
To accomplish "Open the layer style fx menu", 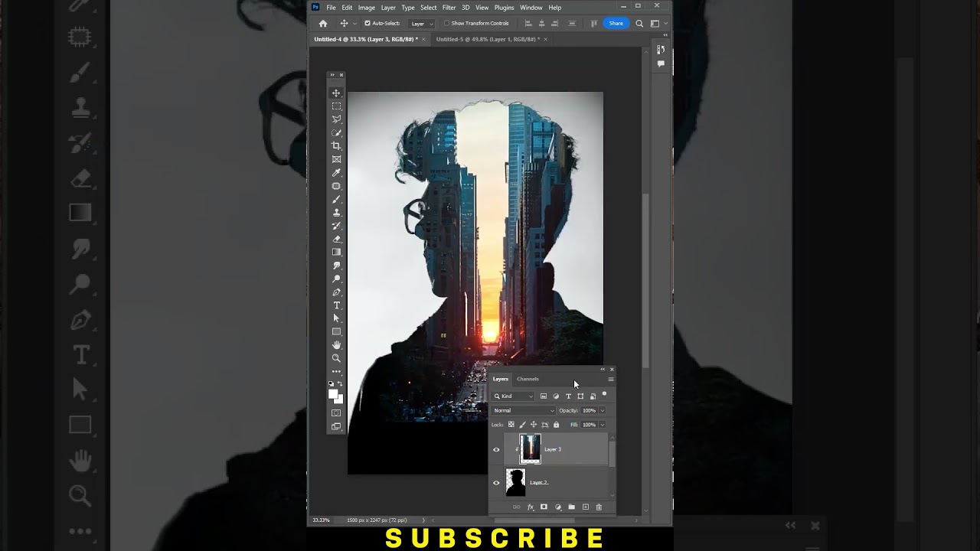I will click(531, 507).
